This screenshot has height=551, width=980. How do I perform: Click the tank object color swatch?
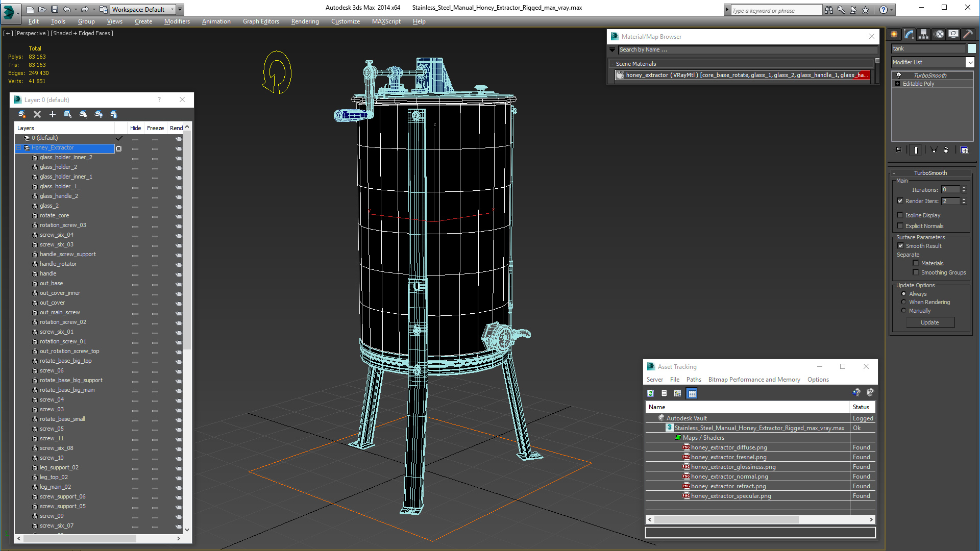pyautogui.click(x=971, y=48)
